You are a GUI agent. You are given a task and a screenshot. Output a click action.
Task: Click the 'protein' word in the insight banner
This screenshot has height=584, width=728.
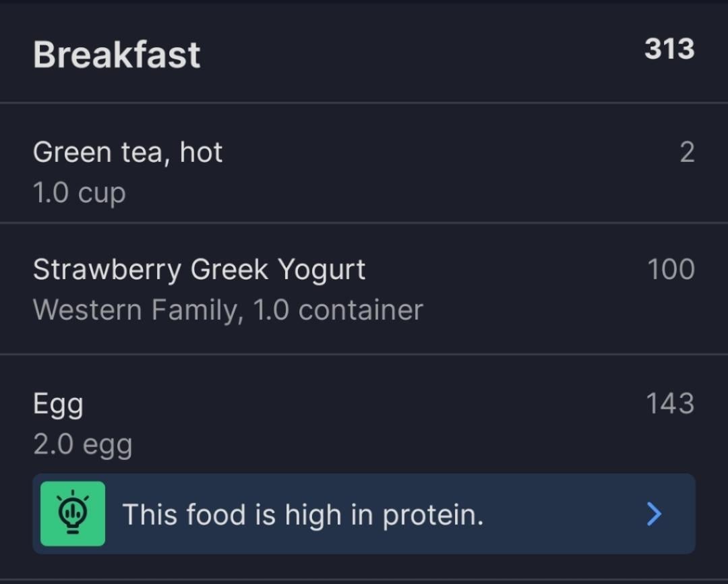pyautogui.click(x=433, y=516)
